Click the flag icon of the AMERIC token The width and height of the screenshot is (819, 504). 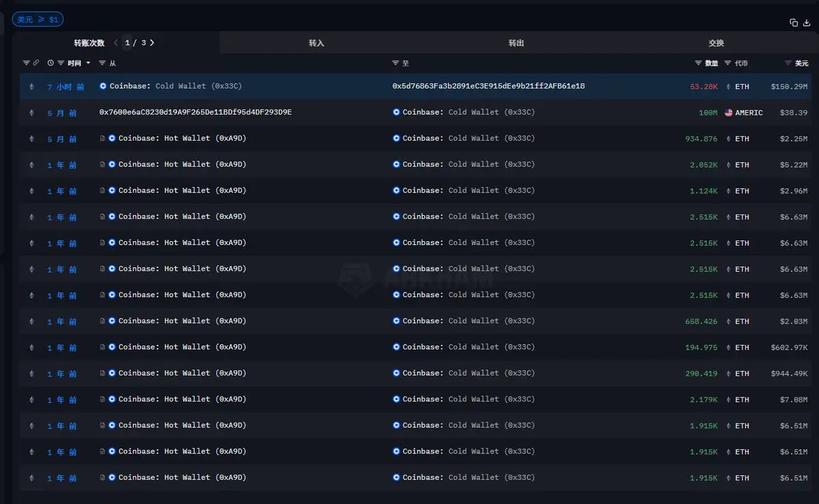729,113
